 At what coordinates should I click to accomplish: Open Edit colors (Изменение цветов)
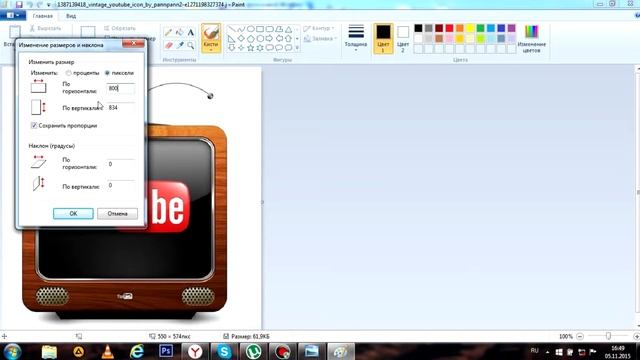tap(531, 39)
